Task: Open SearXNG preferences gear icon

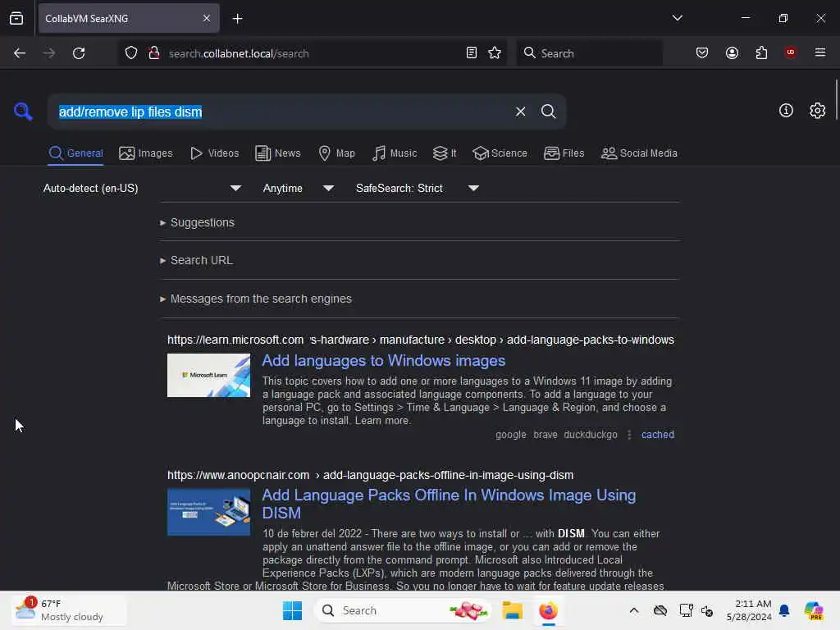Action: 817,111
